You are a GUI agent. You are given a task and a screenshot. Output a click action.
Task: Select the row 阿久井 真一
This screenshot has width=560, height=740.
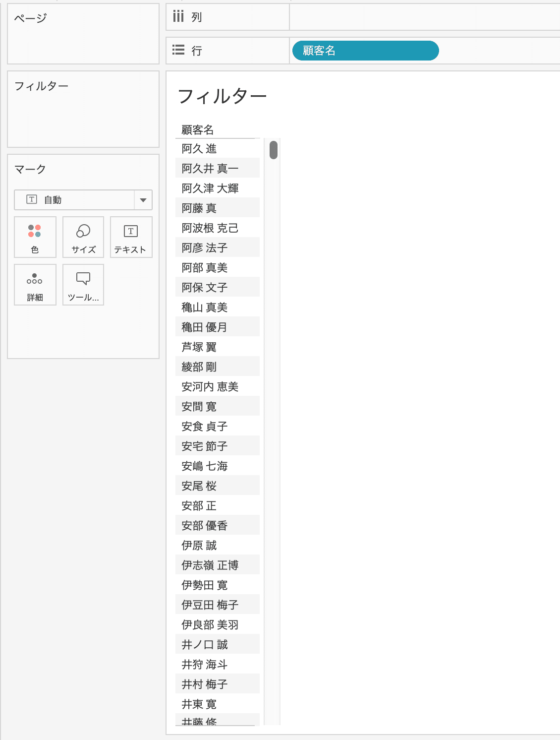coord(218,168)
